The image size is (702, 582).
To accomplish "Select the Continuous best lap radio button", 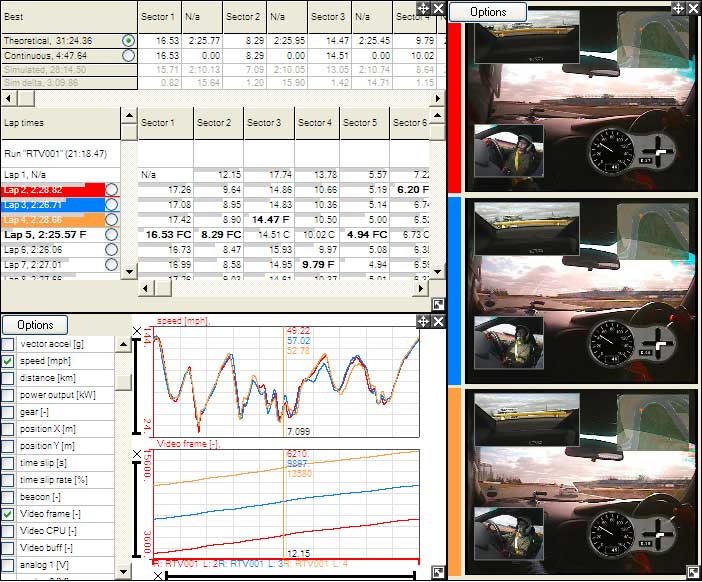I will pos(128,56).
